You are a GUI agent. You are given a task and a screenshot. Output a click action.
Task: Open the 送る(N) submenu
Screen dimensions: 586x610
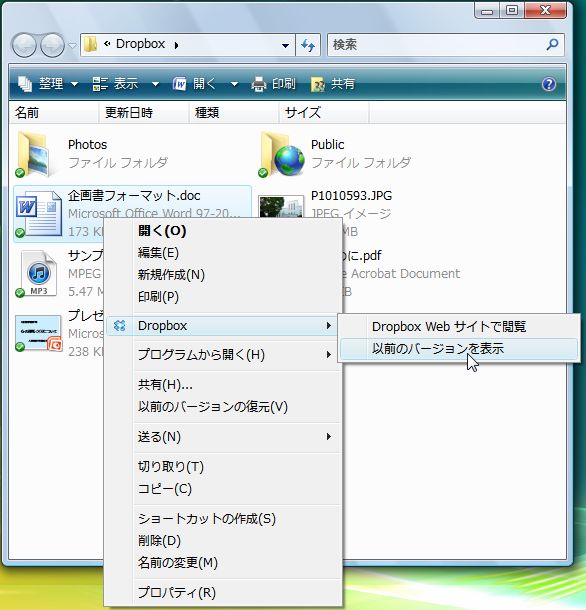pyautogui.click(x=224, y=437)
